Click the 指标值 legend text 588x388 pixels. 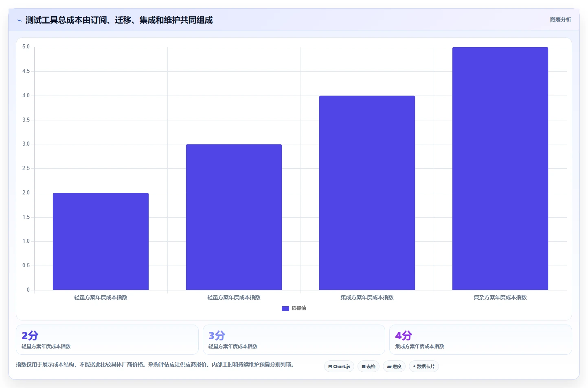coord(299,308)
